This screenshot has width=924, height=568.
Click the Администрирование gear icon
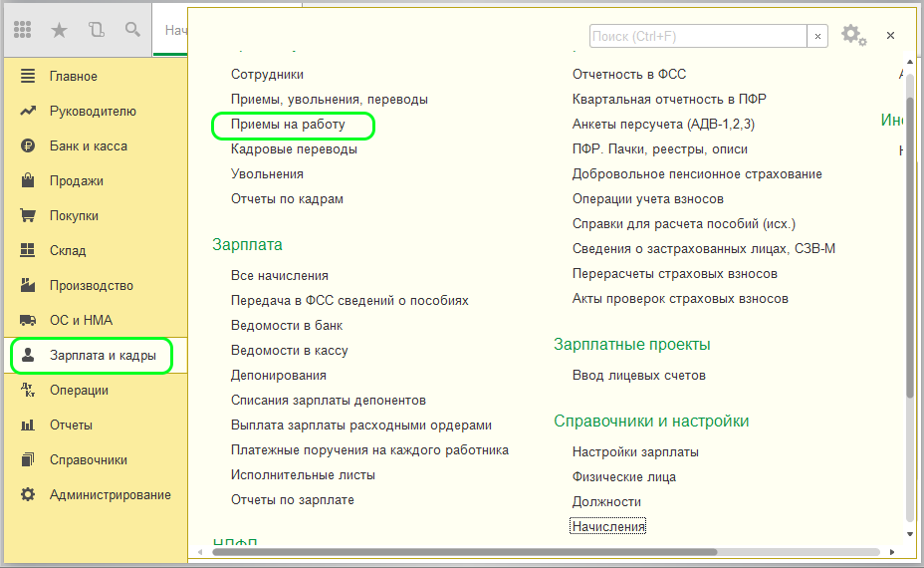[28, 494]
